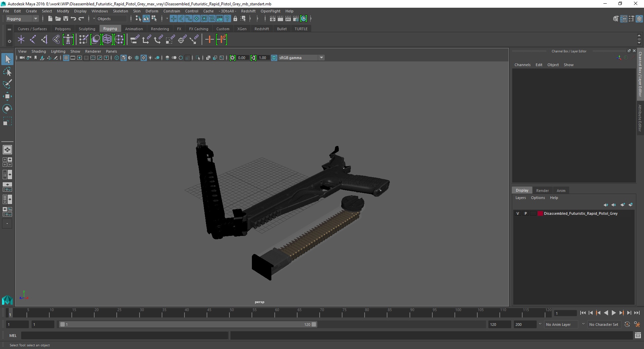644x349 pixels.
Task: Open the Channels menu in Channel Box
Action: coord(522,65)
